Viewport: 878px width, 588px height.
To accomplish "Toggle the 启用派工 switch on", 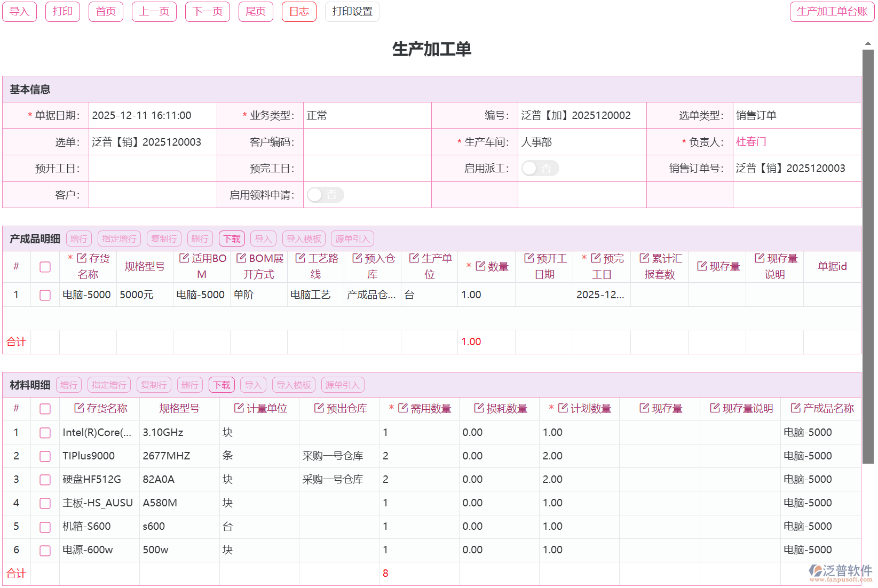I will click(540, 168).
